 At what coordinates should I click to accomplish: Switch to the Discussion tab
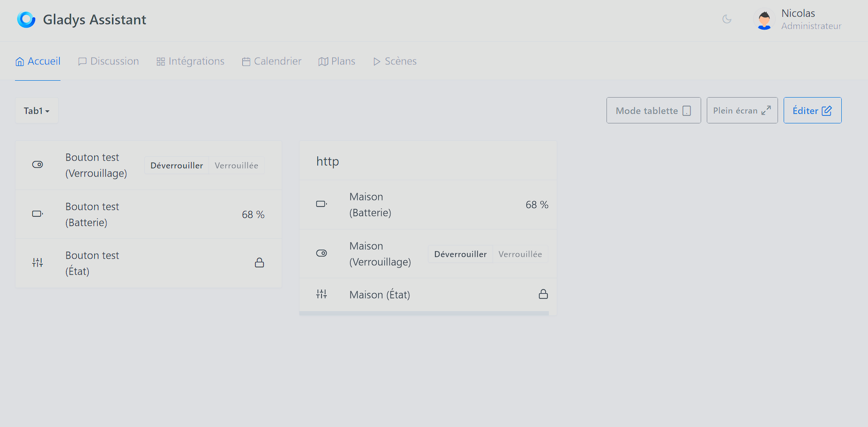[108, 61]
